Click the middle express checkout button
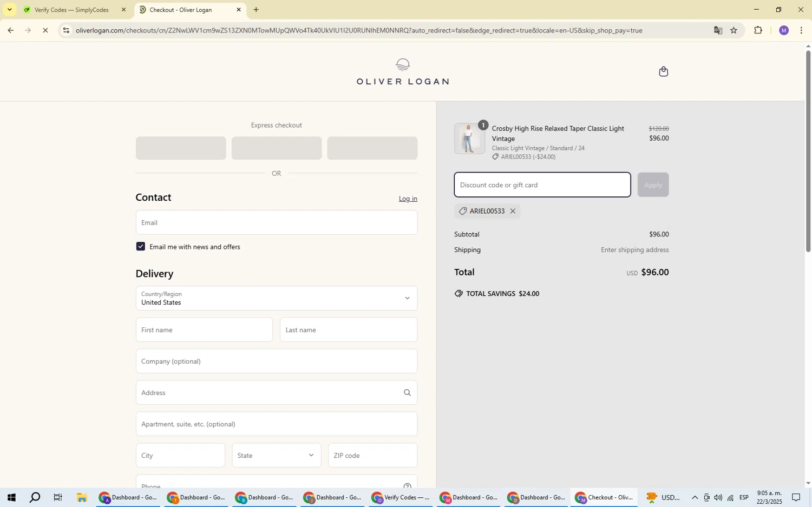The image size is (812, 507). pos(276,148)
